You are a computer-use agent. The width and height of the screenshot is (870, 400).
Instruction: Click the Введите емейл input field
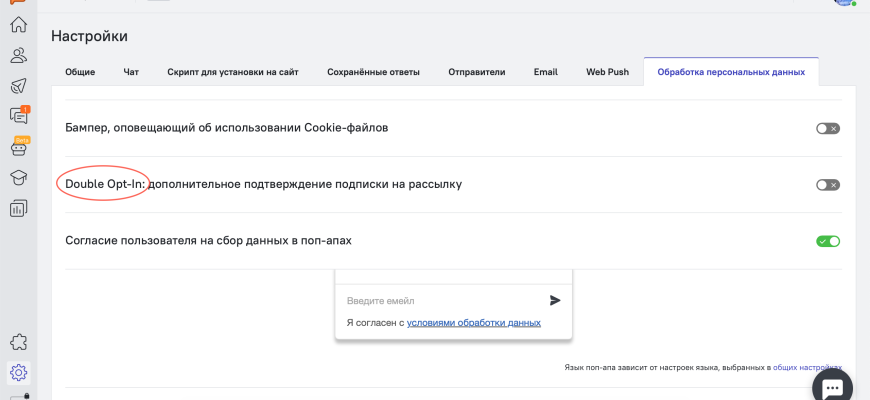(x=440, y=300)
